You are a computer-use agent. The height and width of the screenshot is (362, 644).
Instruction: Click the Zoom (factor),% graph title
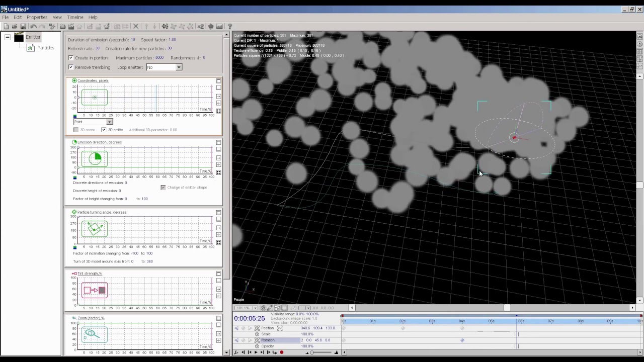pos(91,318)
